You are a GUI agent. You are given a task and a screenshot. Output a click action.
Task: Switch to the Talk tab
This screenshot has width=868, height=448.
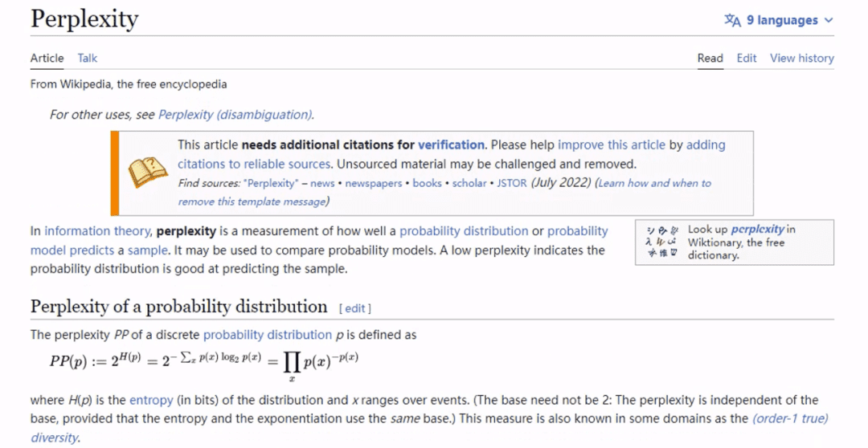pyautogui.click(x=87, y=58)
